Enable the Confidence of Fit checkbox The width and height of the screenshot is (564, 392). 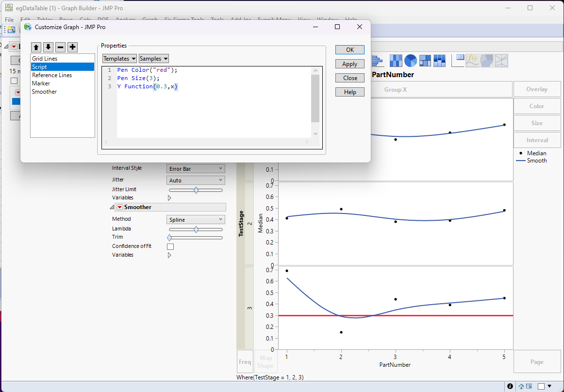pyautogui.click(x=170, y=246)
